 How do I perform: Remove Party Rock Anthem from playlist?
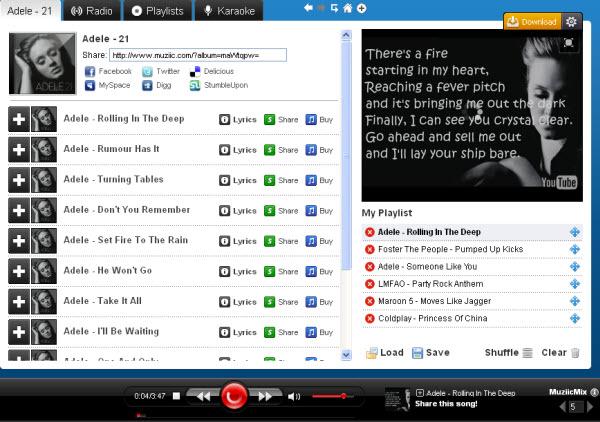[370, 284]
